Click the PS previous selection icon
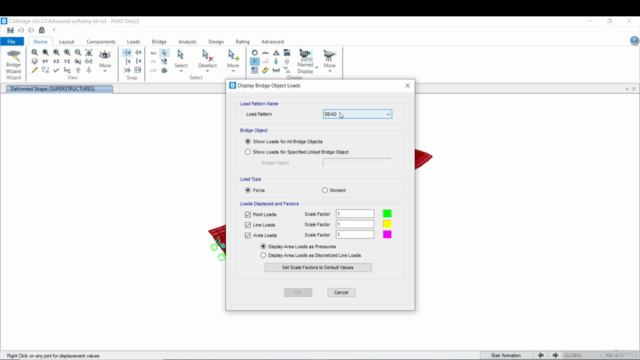 click(153, 62)
